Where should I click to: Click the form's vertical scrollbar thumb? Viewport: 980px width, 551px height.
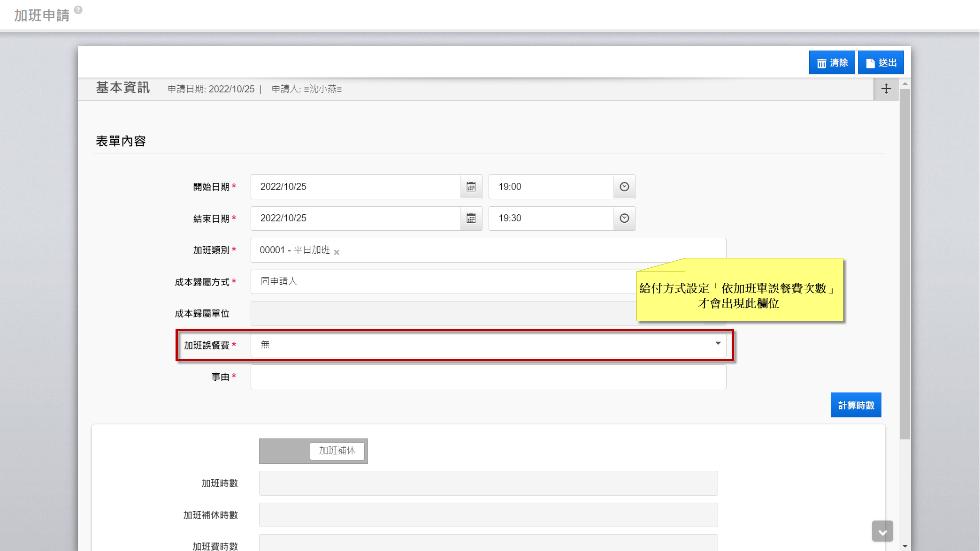[x=905, y=263]
